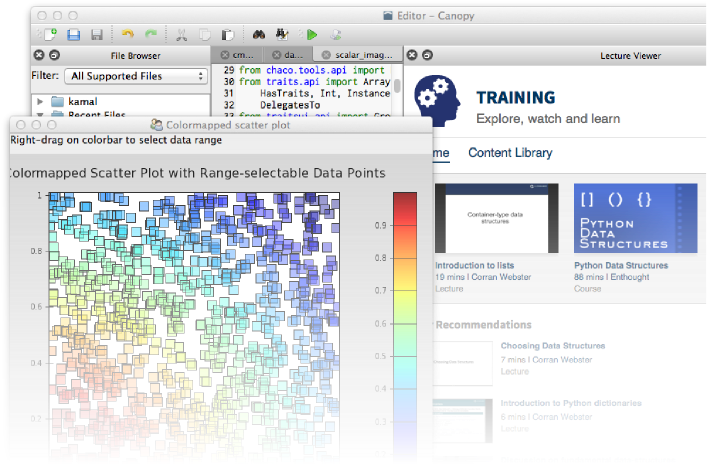This screenshot has width=707, height=464.
Task: Click the editor's vertical scrollbar handle
Action: tap(397, 86)
